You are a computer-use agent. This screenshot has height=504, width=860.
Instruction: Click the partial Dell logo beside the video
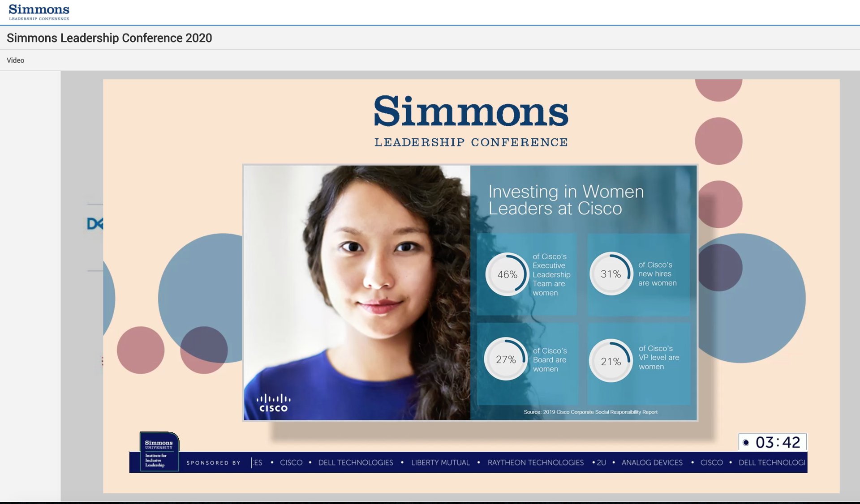click(x=95, y=223)
